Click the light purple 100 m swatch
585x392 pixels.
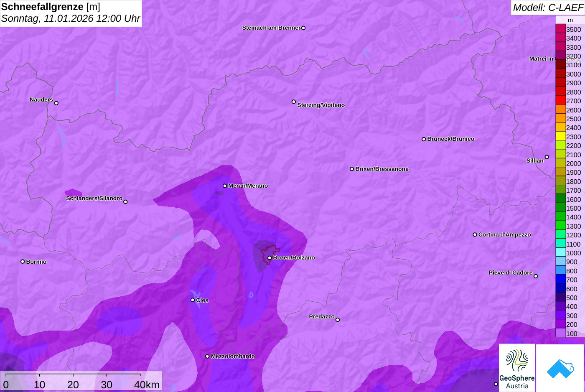(560, 333)
